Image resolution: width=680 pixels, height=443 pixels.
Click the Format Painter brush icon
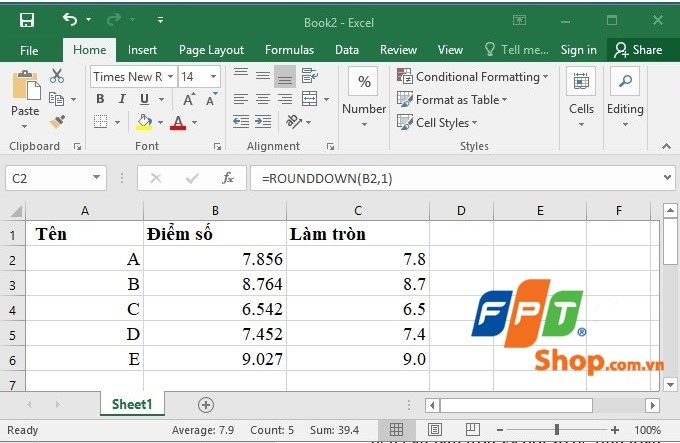pyautogui.click(x=57, y=122)
